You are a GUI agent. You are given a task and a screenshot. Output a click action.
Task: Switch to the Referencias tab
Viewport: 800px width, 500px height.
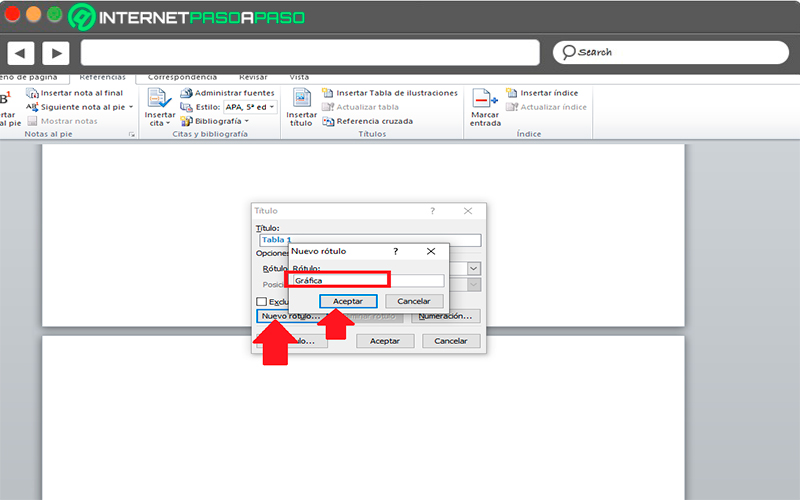[102, 78]
